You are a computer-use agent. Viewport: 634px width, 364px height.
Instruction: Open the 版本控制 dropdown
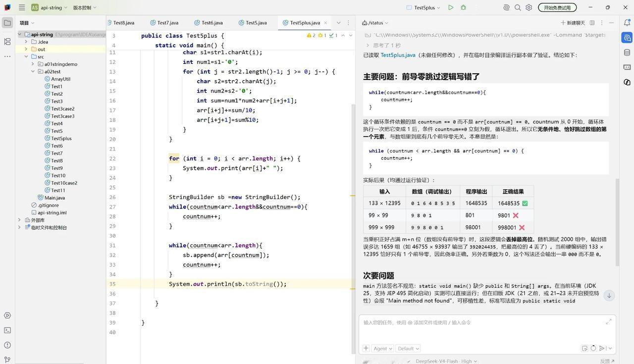(85, 7)
